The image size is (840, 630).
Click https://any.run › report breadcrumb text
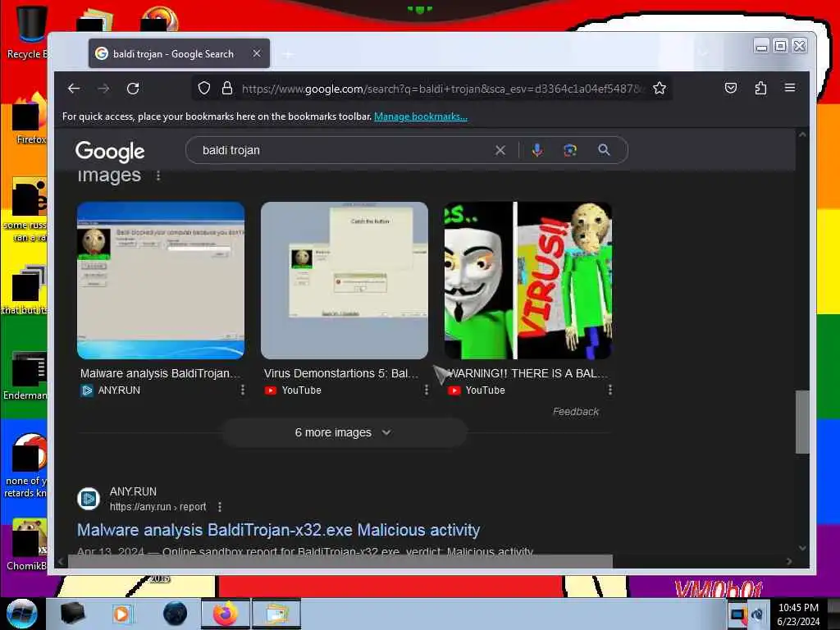pyautogui.click(x=157, y=507)
